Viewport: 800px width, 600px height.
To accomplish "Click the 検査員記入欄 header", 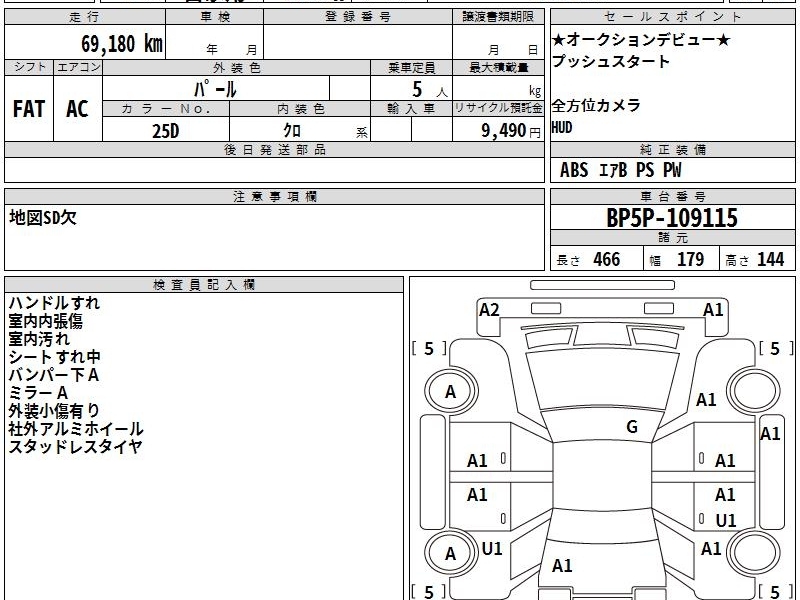I will 204,285.
